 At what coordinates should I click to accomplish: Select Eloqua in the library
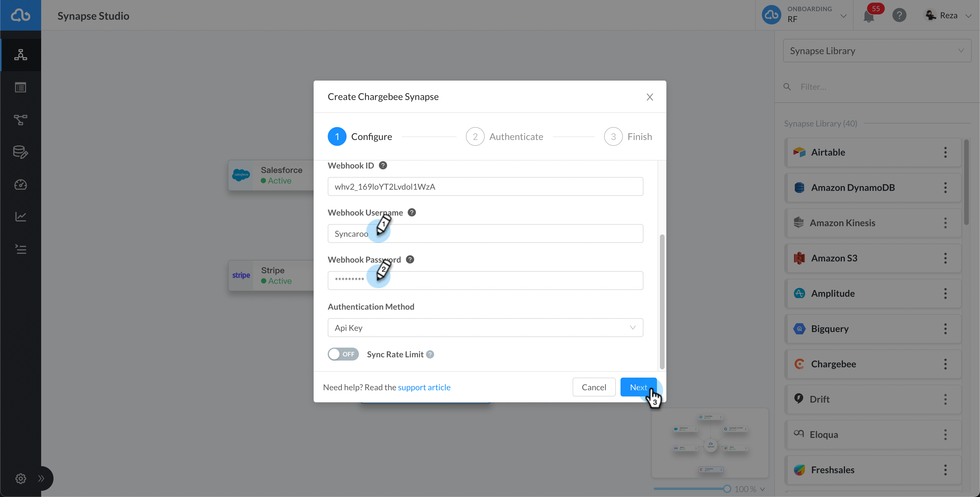point(873,435)
